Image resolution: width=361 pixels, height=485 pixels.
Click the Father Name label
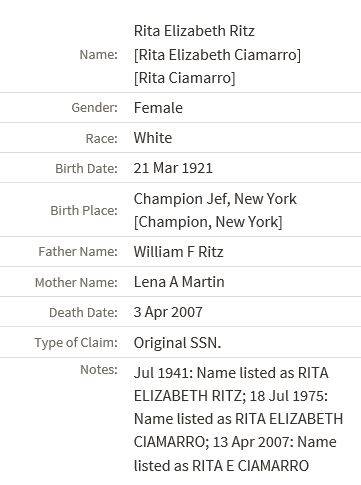(78, 252)
